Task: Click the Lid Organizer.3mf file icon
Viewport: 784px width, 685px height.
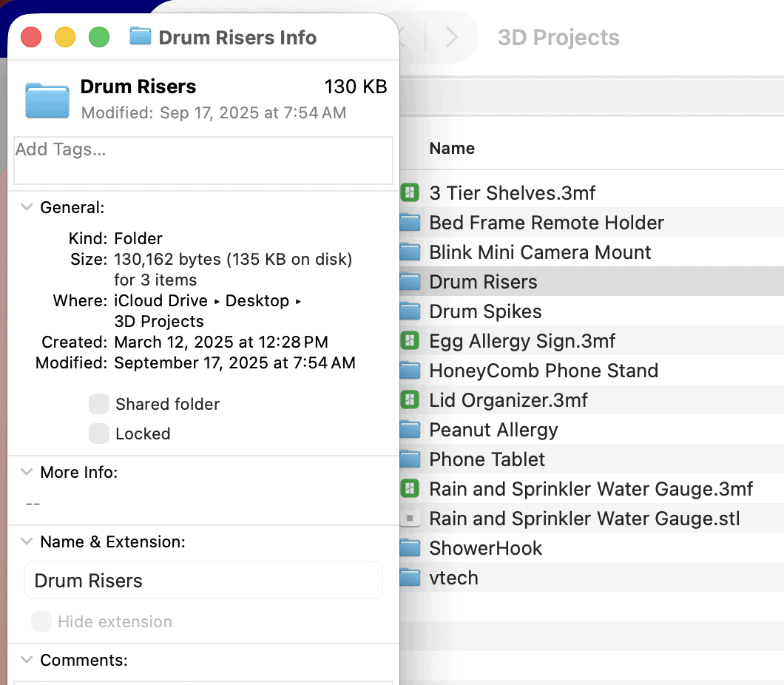Action: pyautogui.click(x=410, y=400)
